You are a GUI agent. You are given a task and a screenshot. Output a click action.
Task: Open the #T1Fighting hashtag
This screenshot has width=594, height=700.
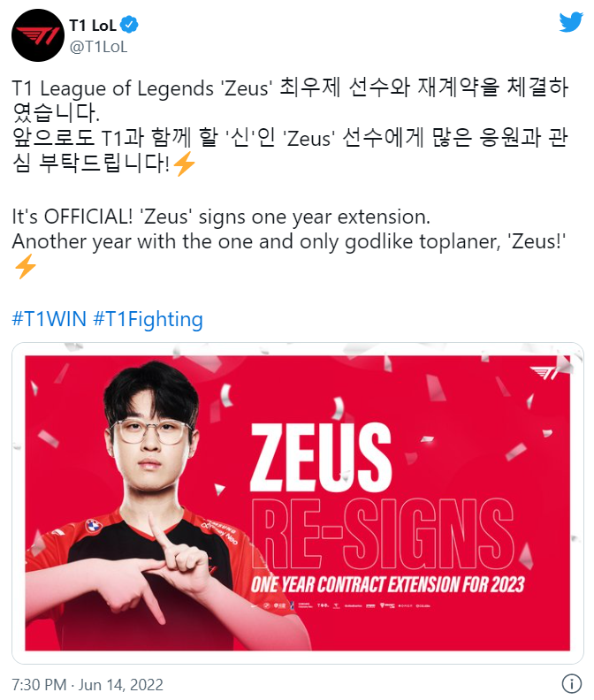(x=148, y=320)
